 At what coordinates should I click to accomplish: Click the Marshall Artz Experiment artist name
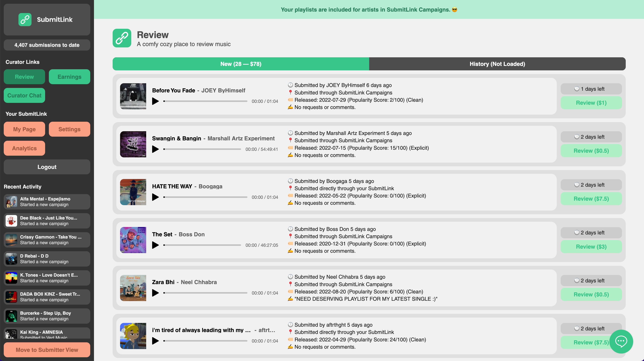(x=241, y=139)
